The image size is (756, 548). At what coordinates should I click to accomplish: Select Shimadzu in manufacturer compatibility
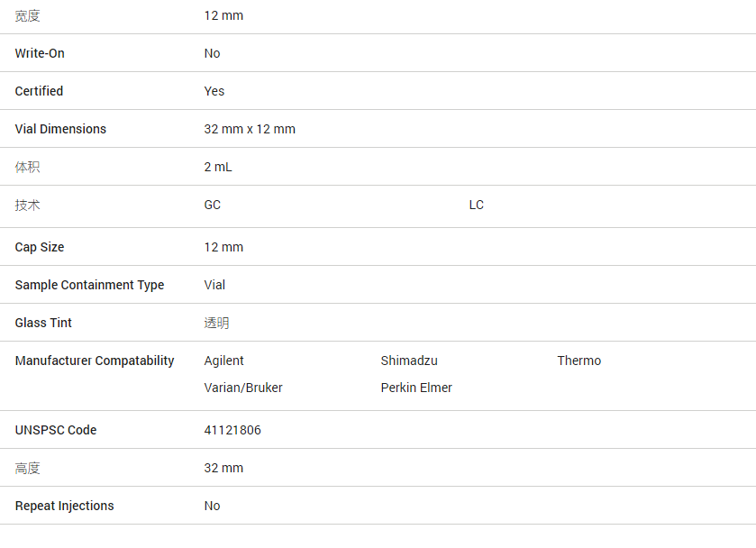tap(409, 361)
